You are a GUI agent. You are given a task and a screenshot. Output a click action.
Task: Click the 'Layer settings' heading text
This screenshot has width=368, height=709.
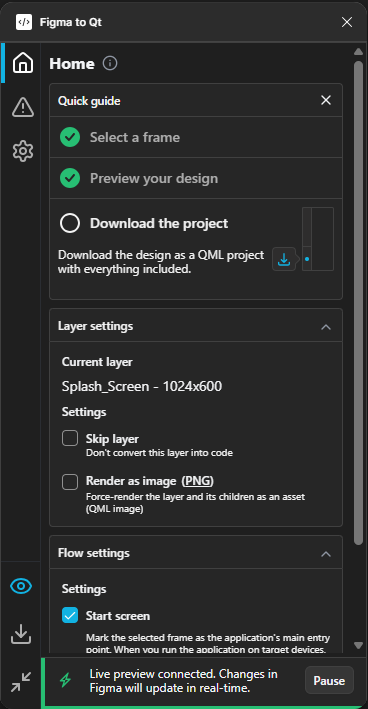pos(95,326)
